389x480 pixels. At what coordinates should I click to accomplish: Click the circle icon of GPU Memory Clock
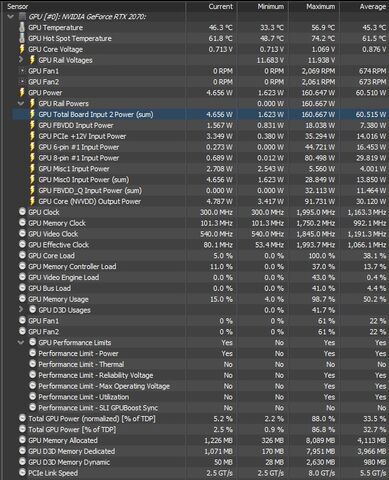pos(22,223)
